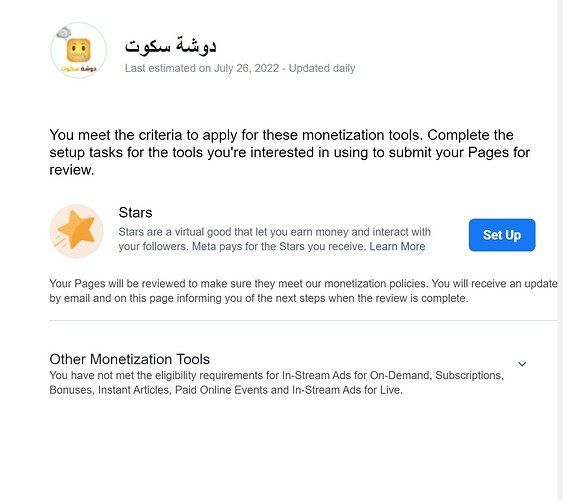Click the Last estimated on July 26, 2022 text
The width and height of the screenshot is (563, 500).
202,68
